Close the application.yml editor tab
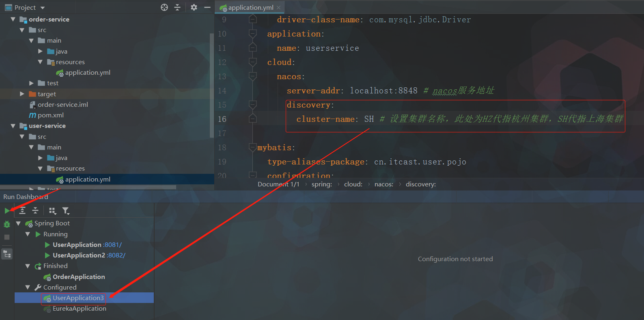The width and height of the screenshot is (644, 320). point(278,7)
